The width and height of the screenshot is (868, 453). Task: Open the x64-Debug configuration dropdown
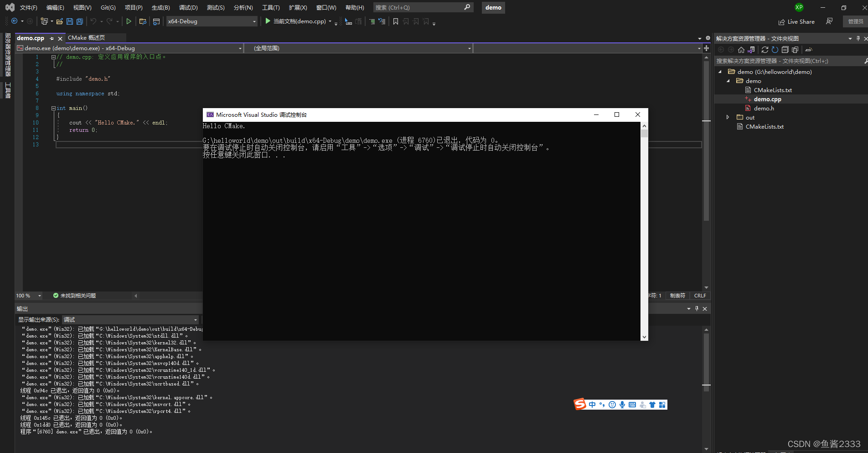pos(212,21)
